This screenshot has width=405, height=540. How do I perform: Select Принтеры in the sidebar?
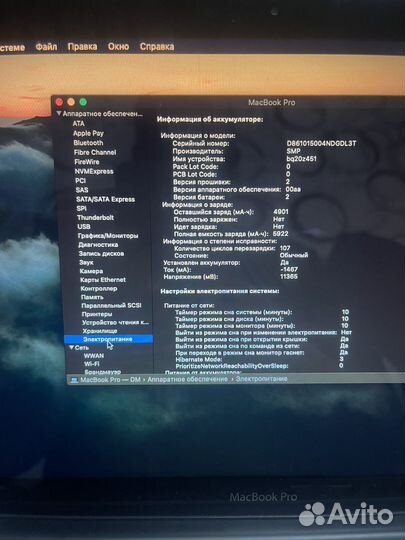click(97, 314)
